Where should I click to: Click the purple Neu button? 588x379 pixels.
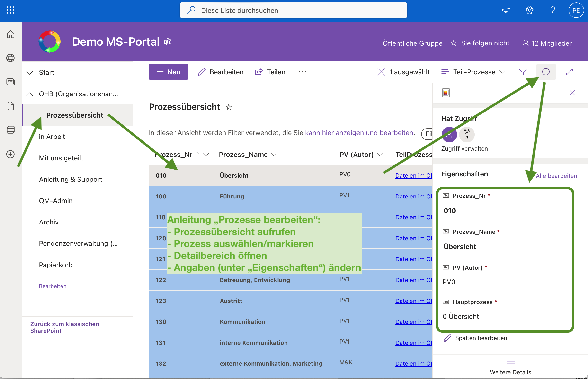pos(168,72)
